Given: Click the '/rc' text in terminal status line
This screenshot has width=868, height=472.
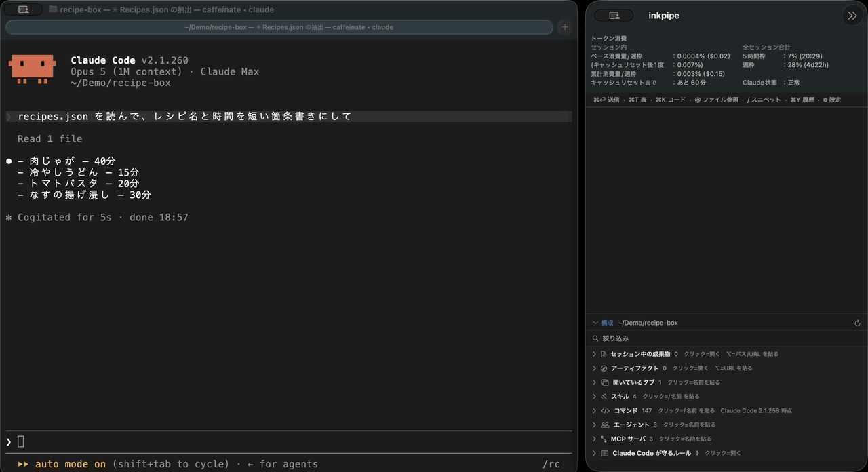Looking at the screenshot, I should tap(551, 464).
